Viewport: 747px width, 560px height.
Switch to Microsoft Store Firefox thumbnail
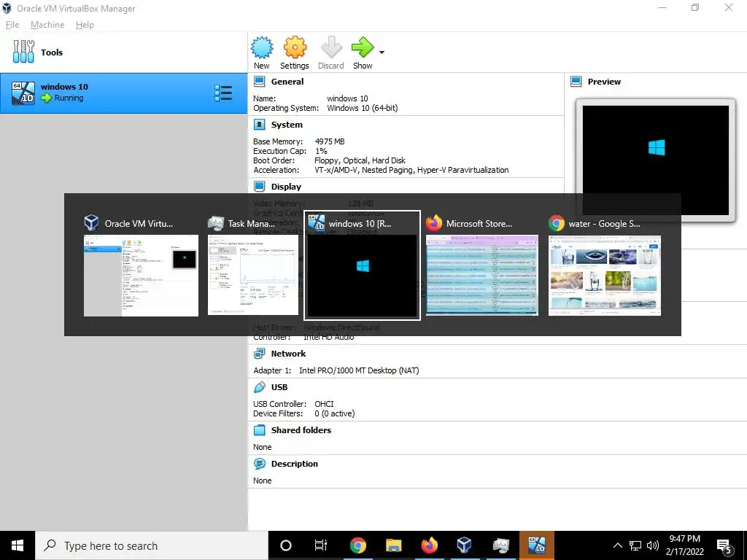tap(482, 275)
